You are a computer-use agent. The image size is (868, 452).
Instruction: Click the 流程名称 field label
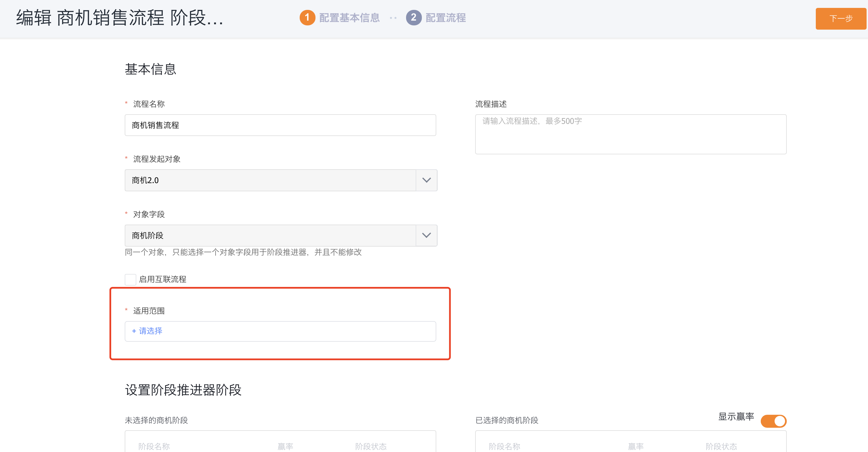[149, 104]
